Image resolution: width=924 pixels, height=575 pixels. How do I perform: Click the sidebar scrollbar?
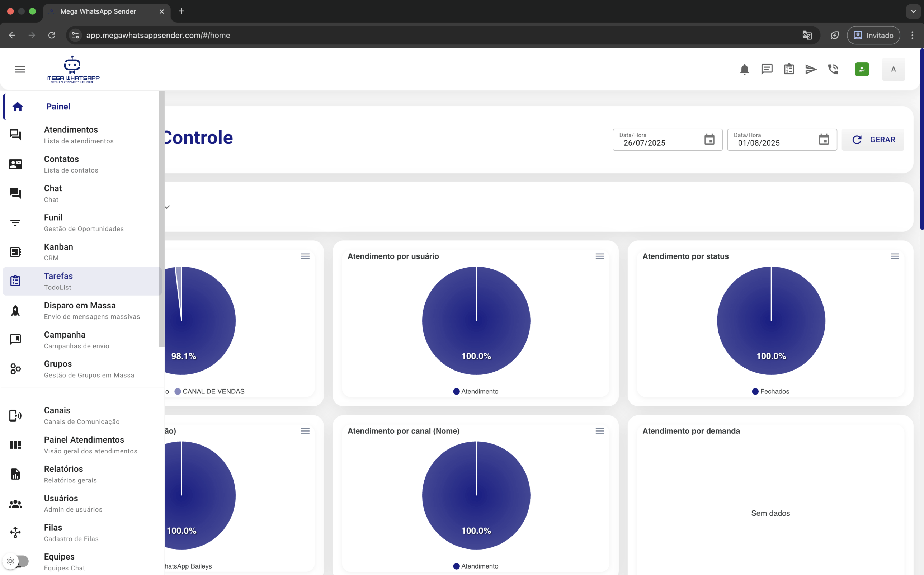point(162,219)
